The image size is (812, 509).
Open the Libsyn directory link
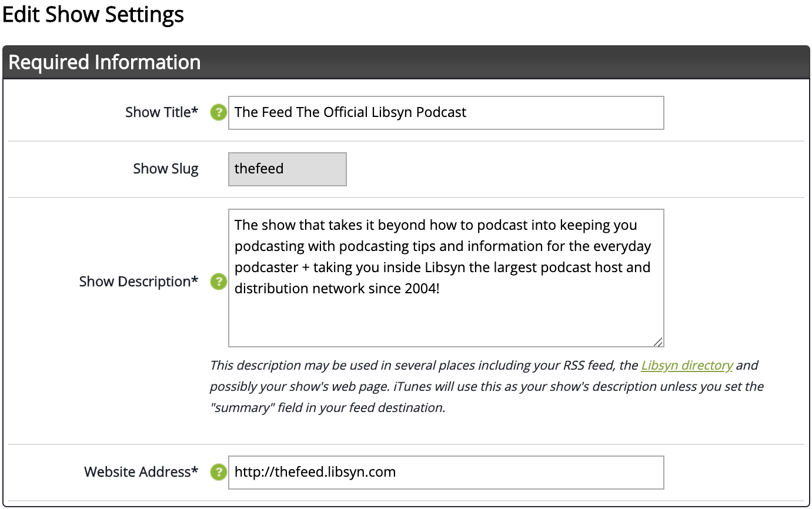(x=687, y=365)
